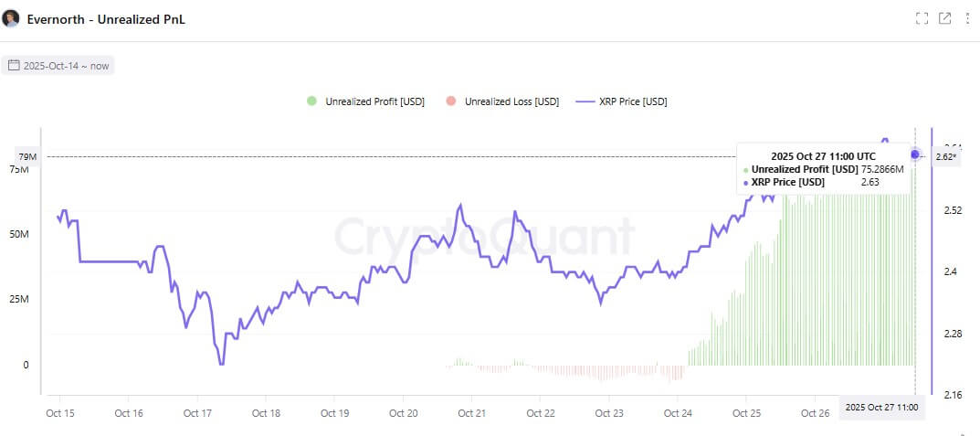980x436 pixels.
Task: Click the Evernorth - Unrealized PnL title
Action: (105, 18)
